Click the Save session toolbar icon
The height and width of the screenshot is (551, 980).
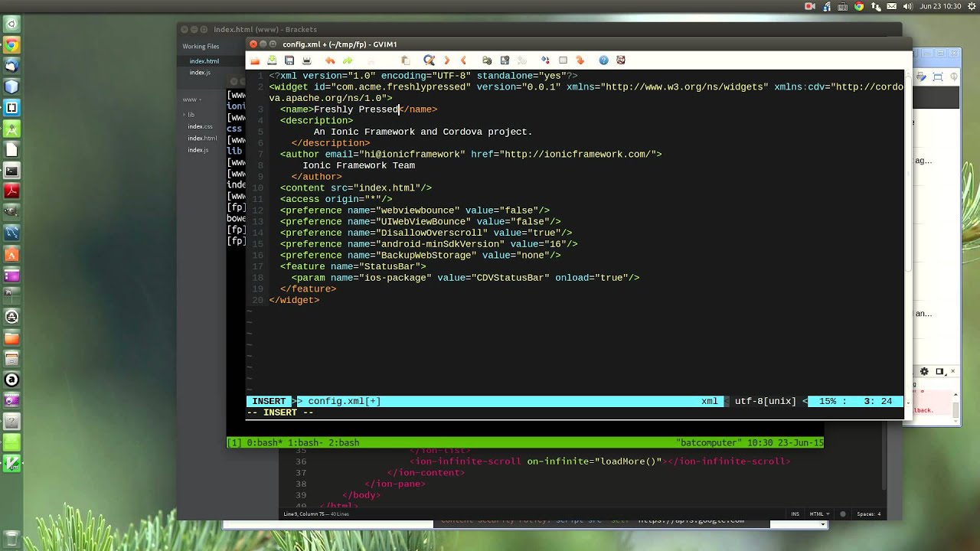[505, 60]
